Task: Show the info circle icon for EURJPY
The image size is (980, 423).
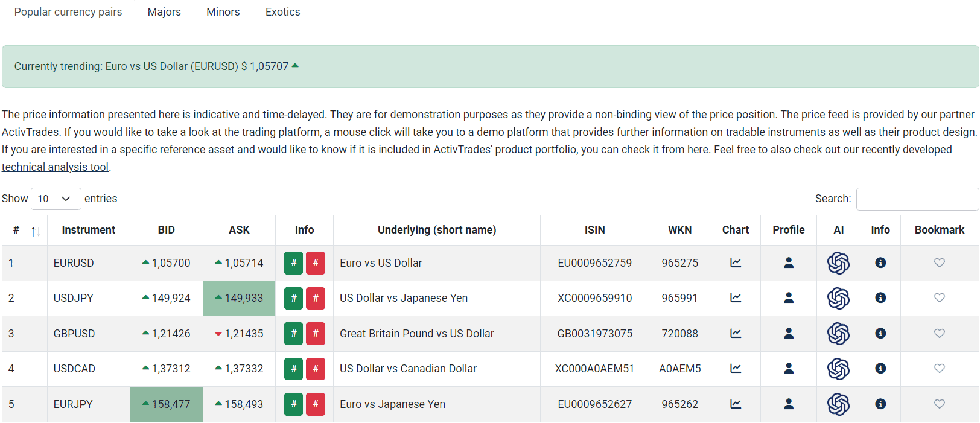Action: [880, 404]
